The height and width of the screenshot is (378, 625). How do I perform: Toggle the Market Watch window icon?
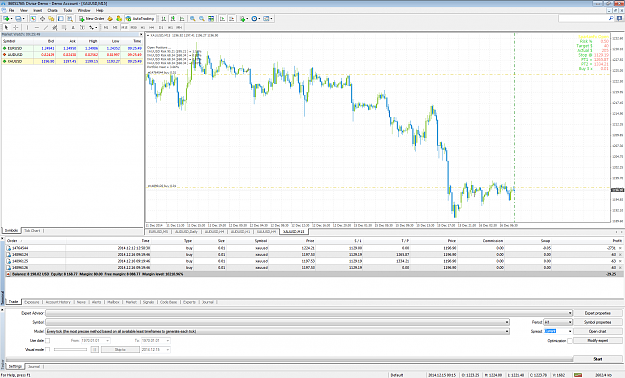pyautogui.click(x=33, y=18)
